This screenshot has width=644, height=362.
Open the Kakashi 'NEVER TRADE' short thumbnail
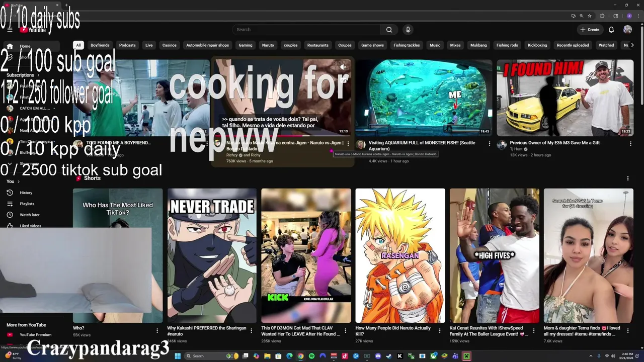pos(212,255)
